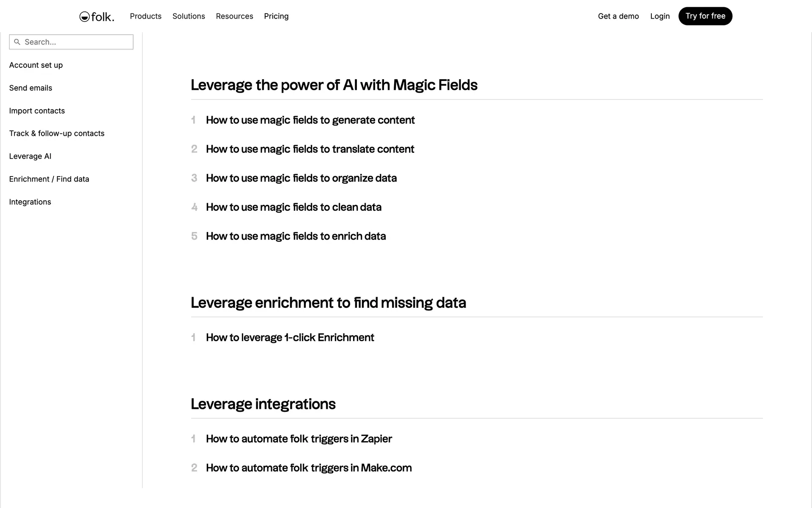Click the Get a demo link
This screenshot has height=508, width=812.
(618, 16)
